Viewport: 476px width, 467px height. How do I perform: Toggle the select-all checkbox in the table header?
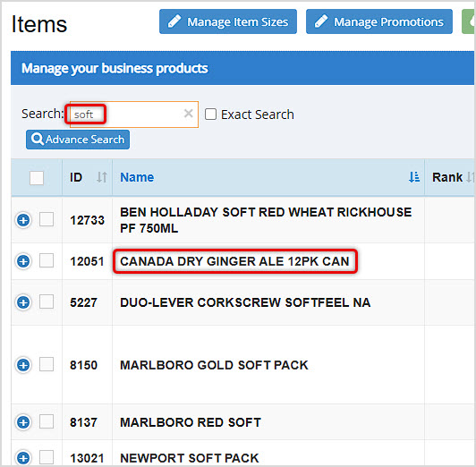coord(37,178)
